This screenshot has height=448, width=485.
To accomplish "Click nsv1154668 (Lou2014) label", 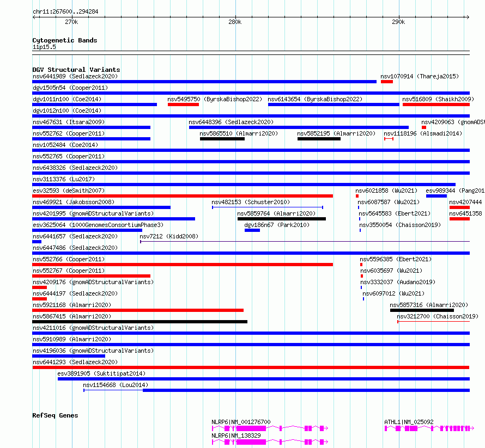I will tap(116, 385).
